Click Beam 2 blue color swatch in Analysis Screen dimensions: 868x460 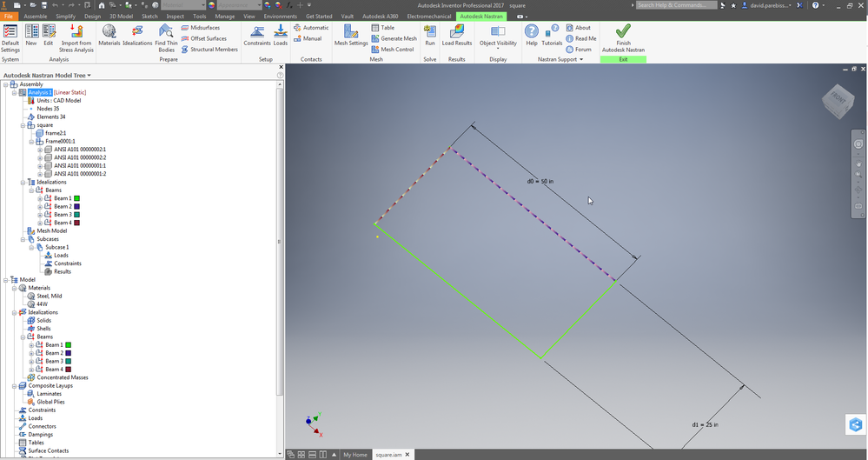point(77,206)
